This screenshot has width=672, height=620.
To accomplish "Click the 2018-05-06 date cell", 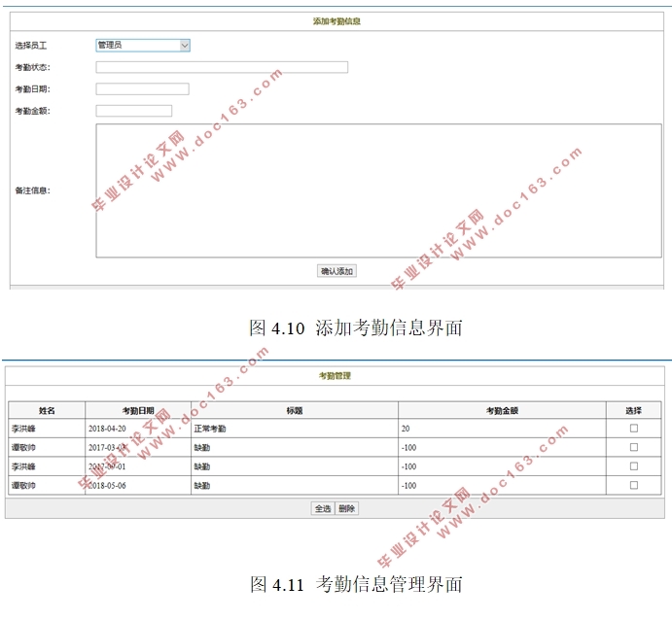I will coord(107,485).
